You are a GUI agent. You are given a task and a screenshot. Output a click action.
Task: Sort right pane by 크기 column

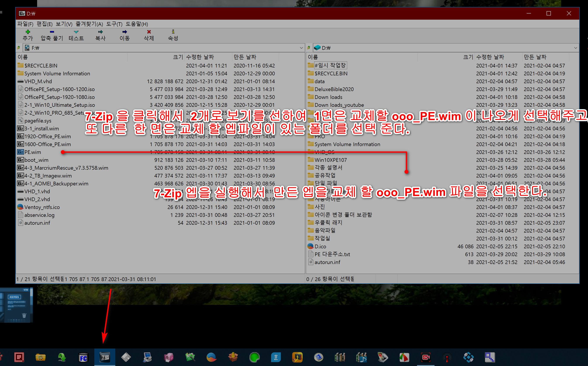[446, 57]
